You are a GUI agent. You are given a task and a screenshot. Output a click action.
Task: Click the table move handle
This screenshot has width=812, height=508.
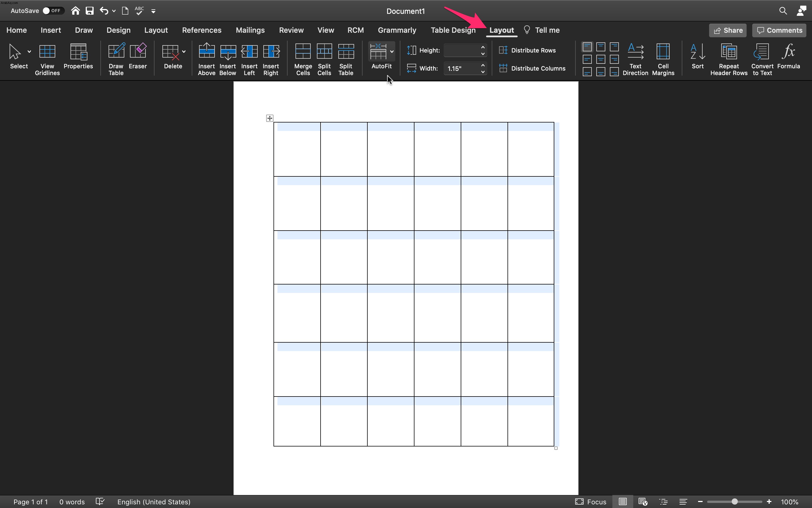pyautogui.click(x=270, y=118)
